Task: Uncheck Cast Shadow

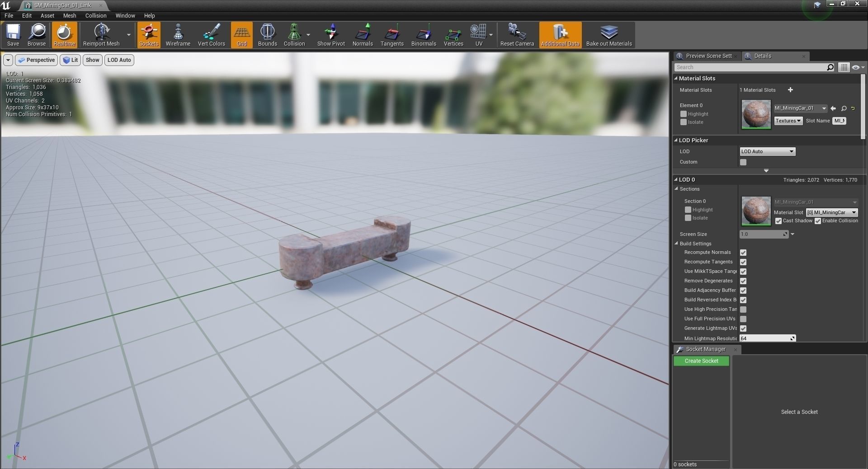Action: point(778,221)
